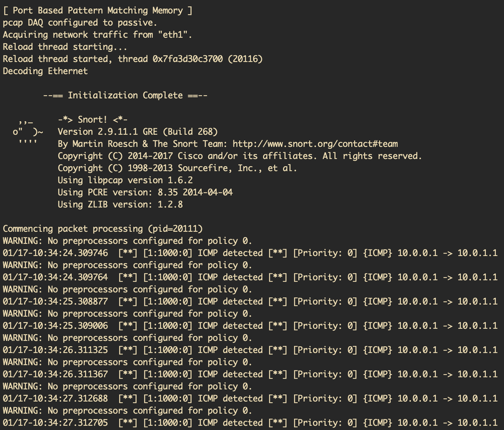Click the alert timestamped 01/17-10:34:24.309746
The height and width of the screenshot is (430, 504).
(250, 253)
